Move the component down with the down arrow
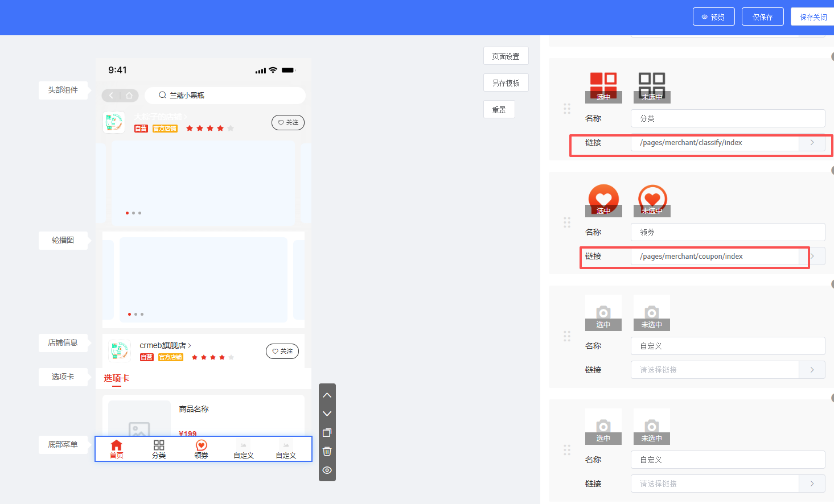The height and width of the screenshot is (504, 834). pos(327,414)
